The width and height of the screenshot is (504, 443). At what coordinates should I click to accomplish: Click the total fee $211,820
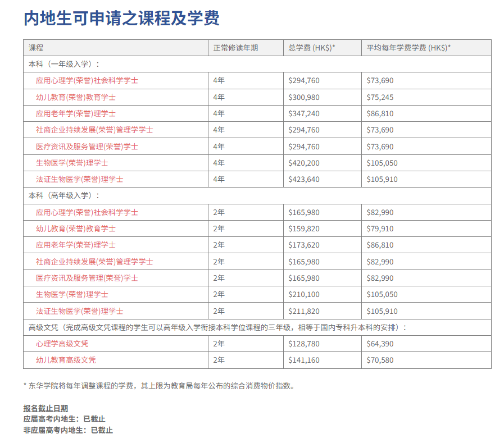tap(304, 311)
